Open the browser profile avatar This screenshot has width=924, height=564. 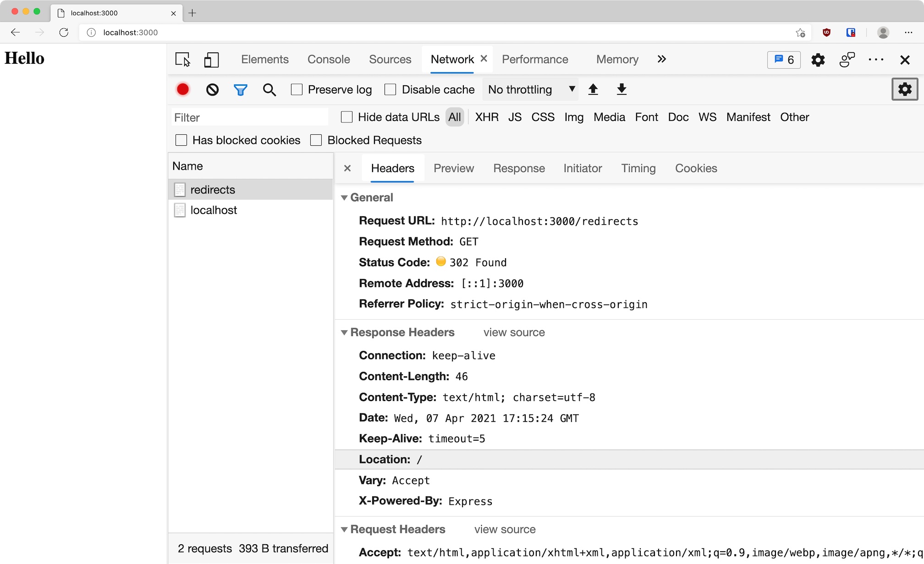(883, 32)
